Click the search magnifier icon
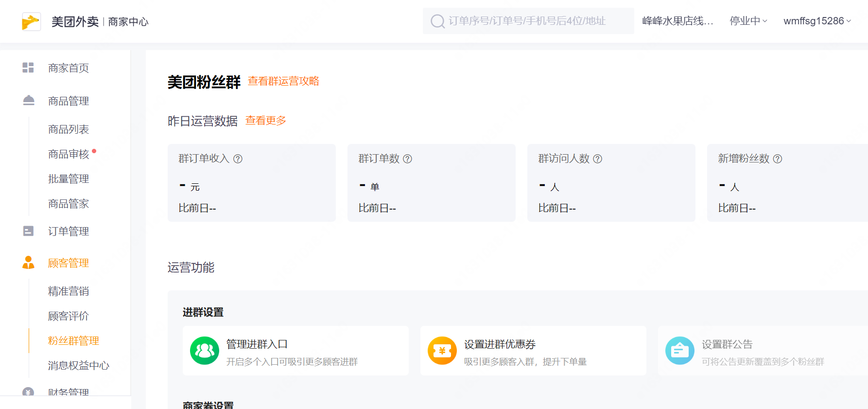 point(437,21)
